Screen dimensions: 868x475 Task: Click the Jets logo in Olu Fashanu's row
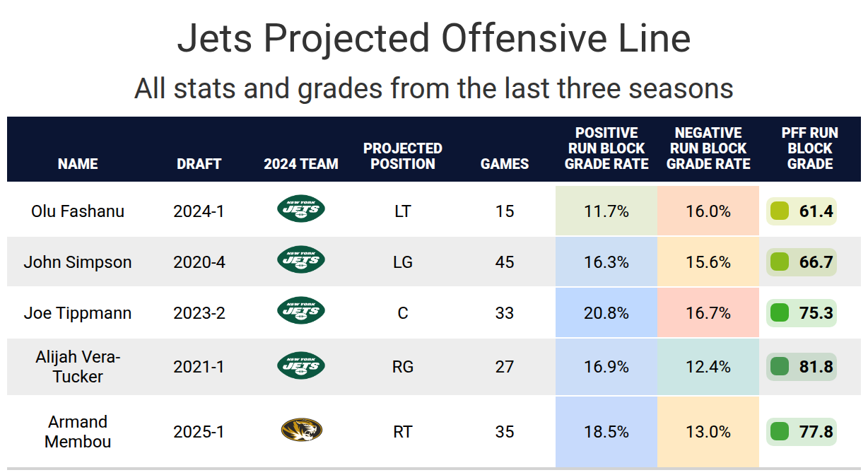[301, 210]
